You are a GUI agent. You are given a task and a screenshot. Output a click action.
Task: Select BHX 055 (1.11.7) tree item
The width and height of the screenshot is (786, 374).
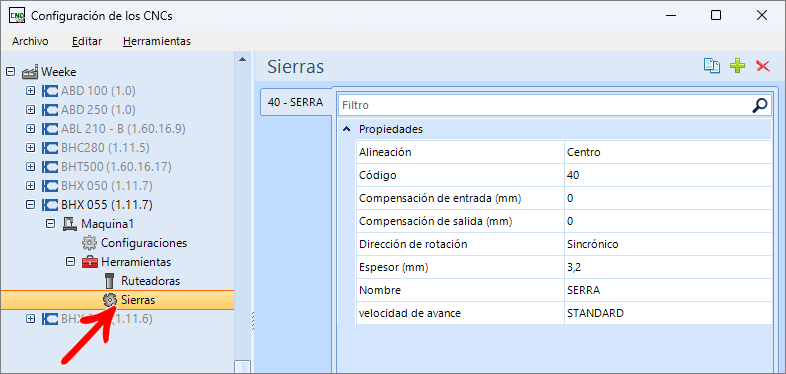[x=107, y=205]
